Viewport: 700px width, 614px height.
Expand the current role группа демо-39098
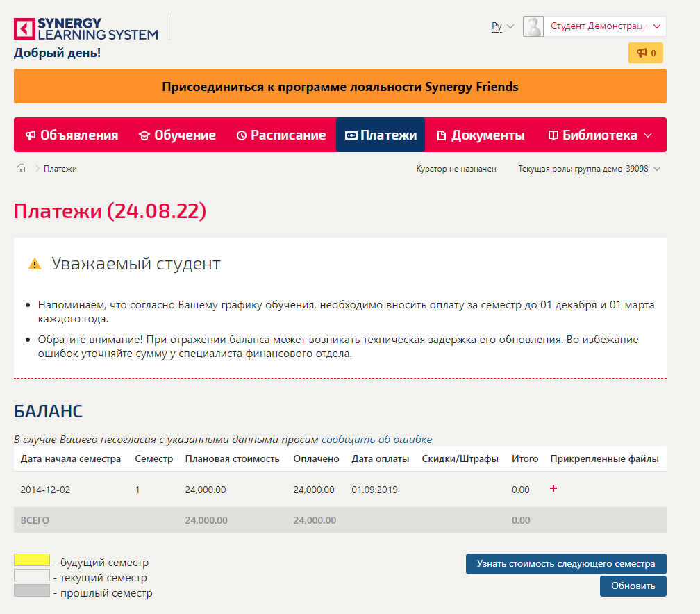coord(611,169)
